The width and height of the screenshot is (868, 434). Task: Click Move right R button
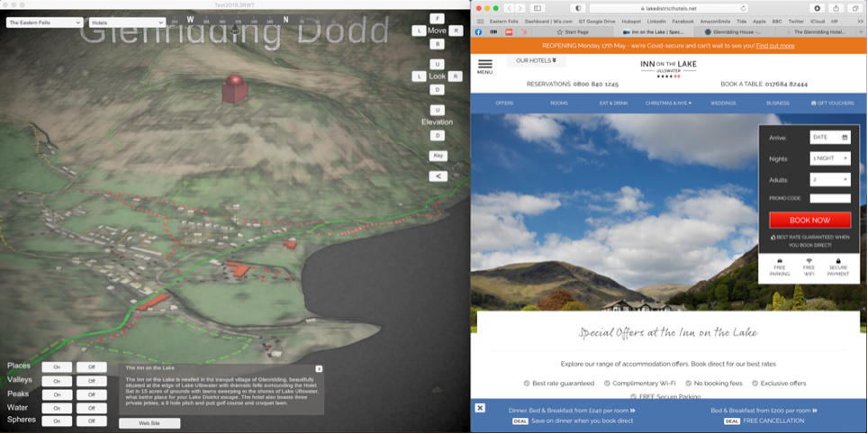click(456, 31)
